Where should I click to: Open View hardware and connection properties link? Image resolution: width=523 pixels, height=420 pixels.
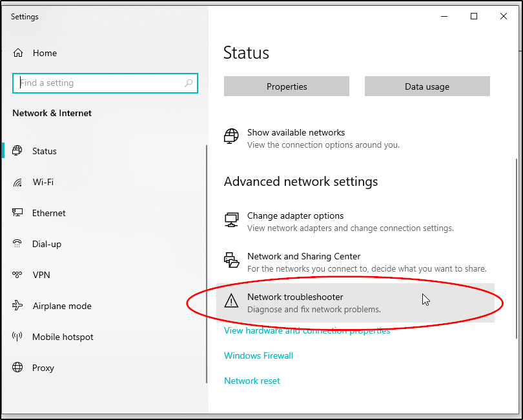pos(307,331)
